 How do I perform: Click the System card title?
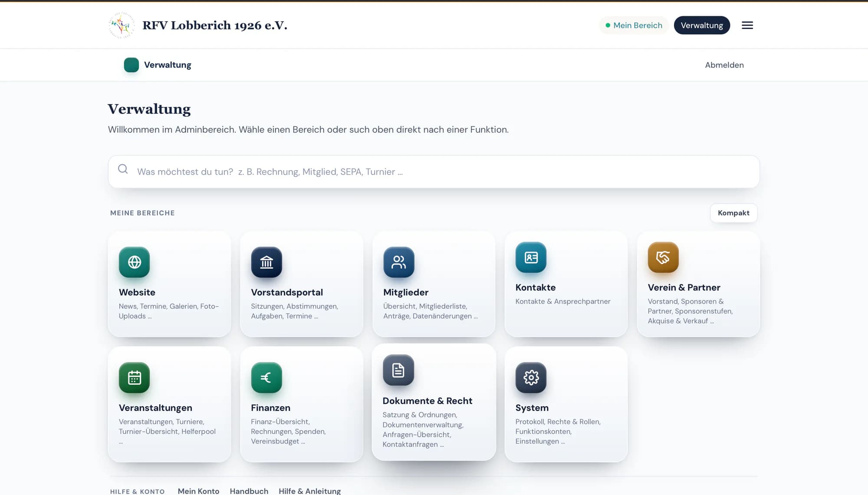pyautogui.click(x=532, y=408)
